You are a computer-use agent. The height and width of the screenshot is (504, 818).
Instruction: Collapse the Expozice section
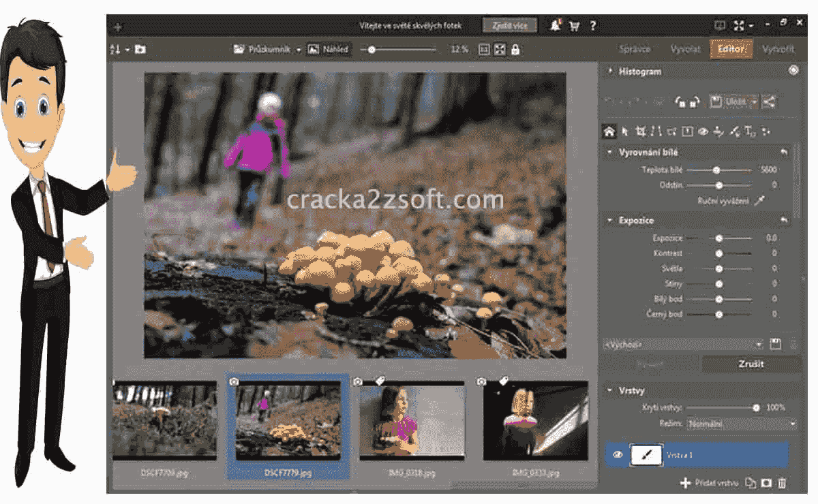click(610, 221)
